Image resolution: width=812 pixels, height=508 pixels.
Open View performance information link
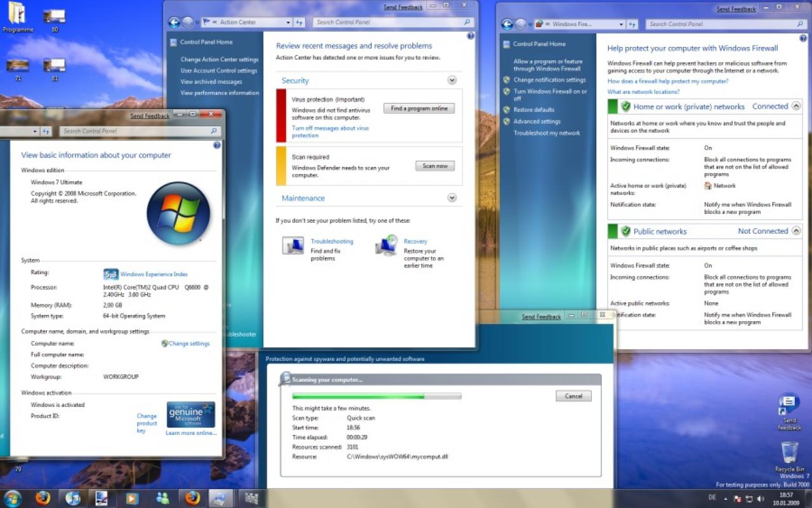(x=219, y=93)
